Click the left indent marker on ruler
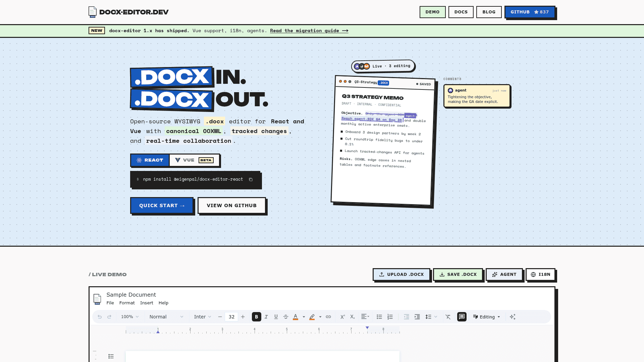This screenshot has height=362, width=644. [158, 332]
